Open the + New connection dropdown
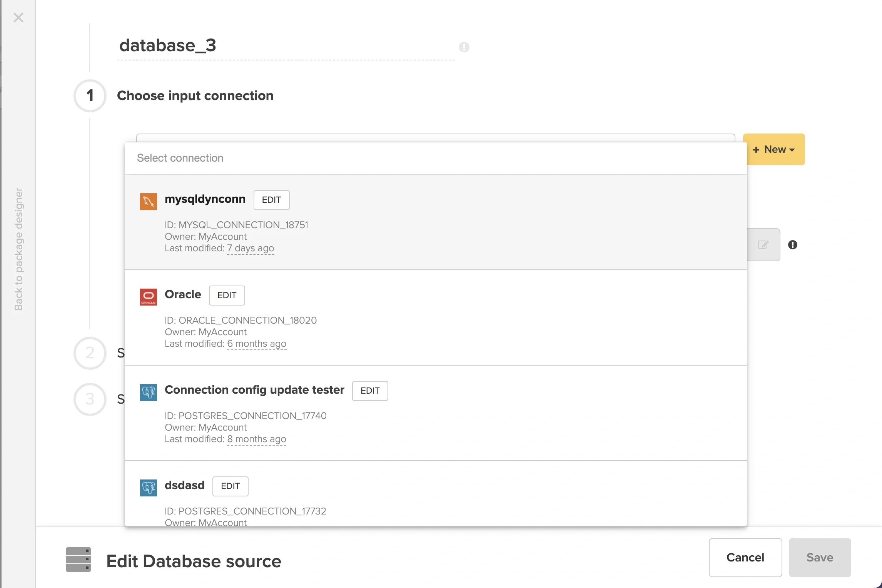Image resolution: width=882 pixels, height=588 pixels. (775, 149)
